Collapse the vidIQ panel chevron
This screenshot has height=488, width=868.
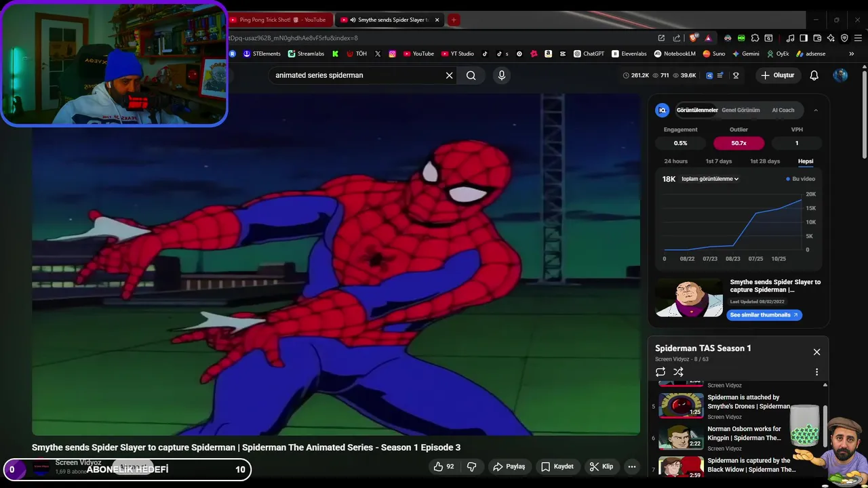pyautogui.click(x=816, y=110)
